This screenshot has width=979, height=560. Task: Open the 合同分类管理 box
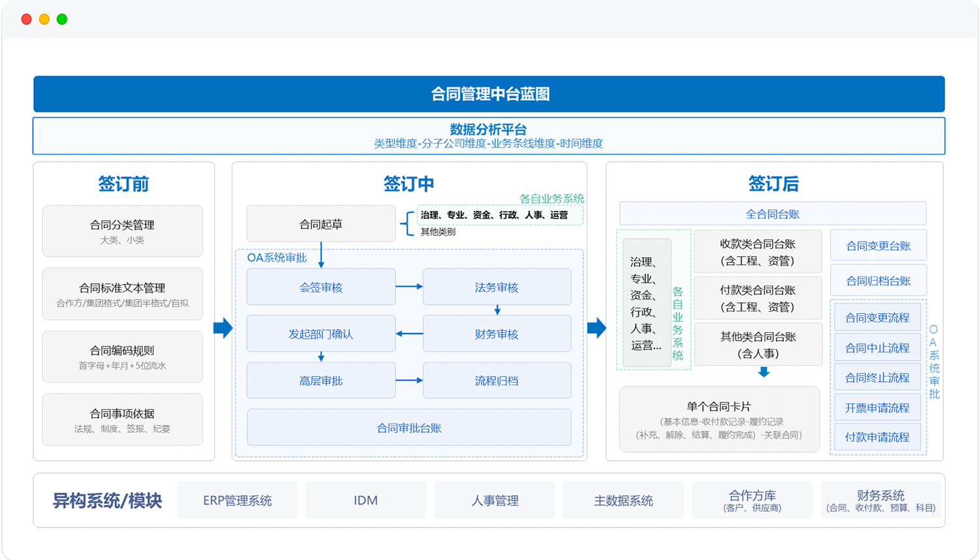tap(123, 231)
